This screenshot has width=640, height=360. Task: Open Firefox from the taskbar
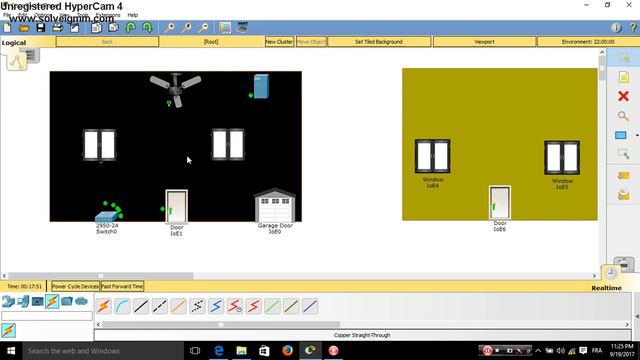[x=287, y=351]
